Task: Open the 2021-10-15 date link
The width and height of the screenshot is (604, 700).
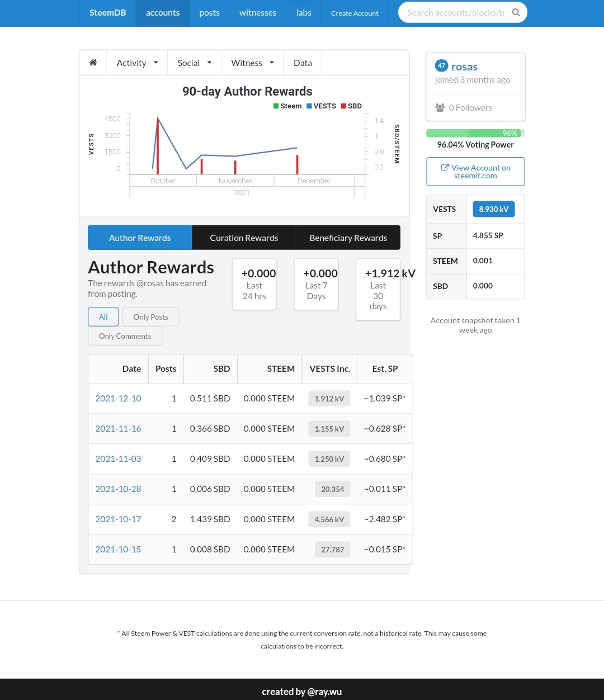Action: (118, 549)
